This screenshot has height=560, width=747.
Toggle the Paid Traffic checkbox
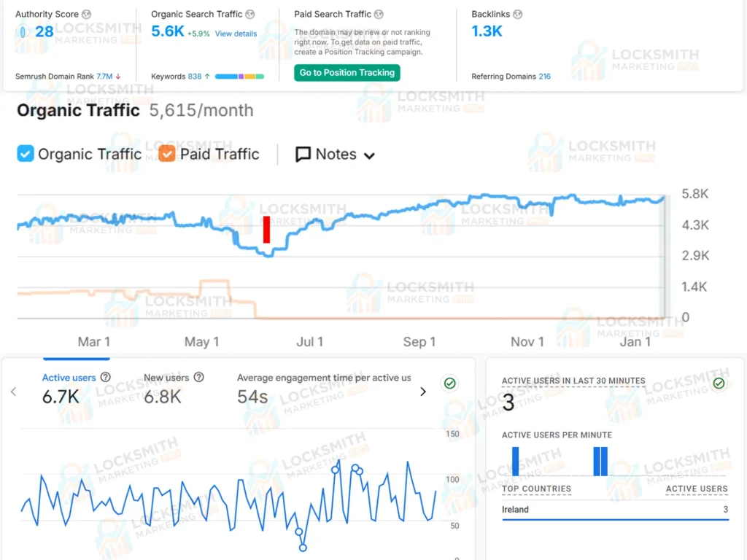(167, 154)
